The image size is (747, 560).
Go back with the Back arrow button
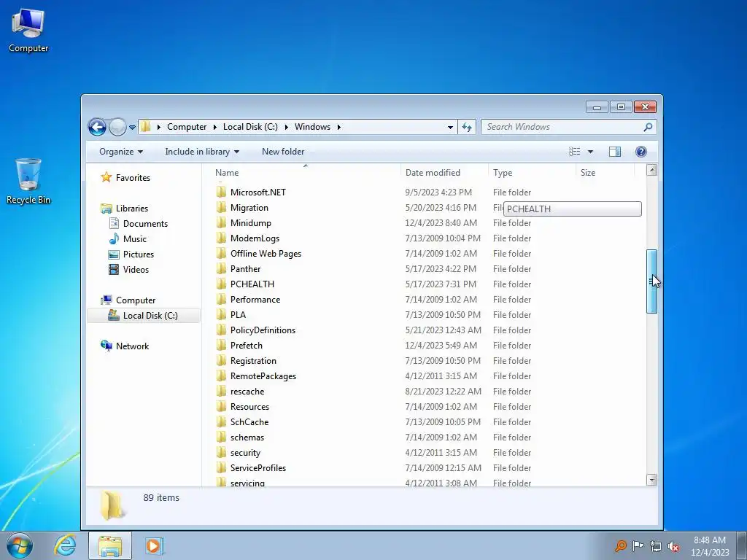click(97, 127)
